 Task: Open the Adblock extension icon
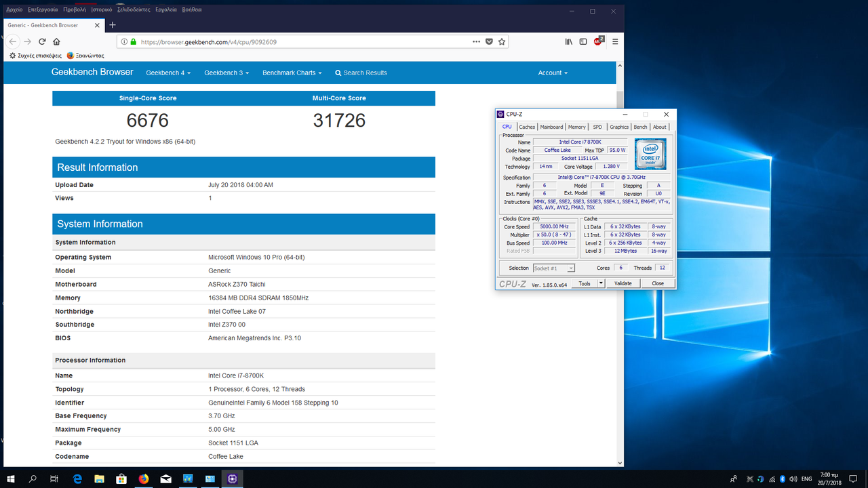click(599, 41)
